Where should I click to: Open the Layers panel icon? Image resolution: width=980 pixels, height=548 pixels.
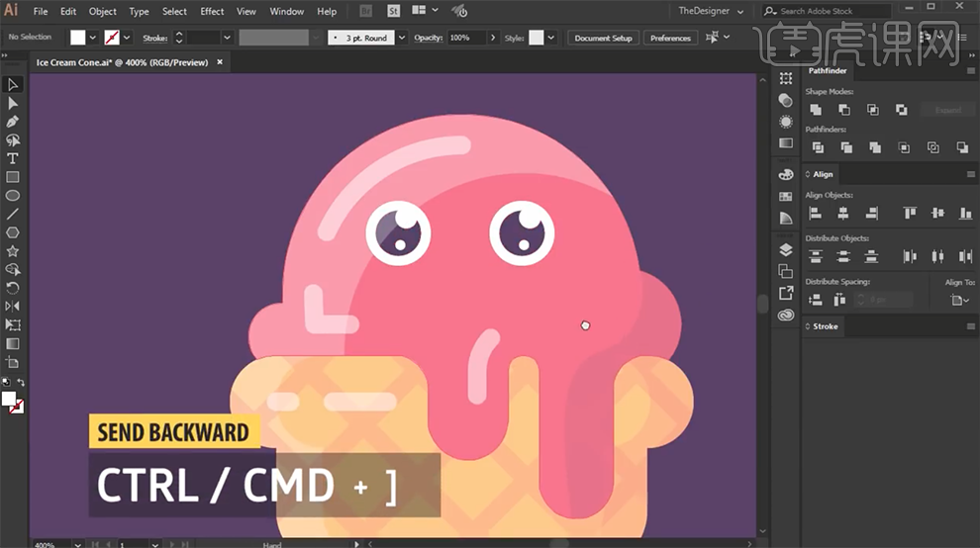(x=786, y=249)
